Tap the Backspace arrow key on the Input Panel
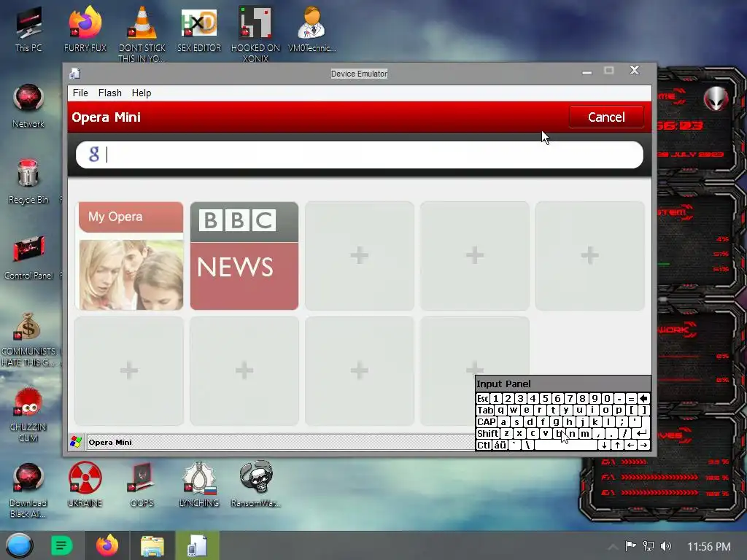Image resolution: width=747 pixels, height=560 pixels. pos(643,399)
